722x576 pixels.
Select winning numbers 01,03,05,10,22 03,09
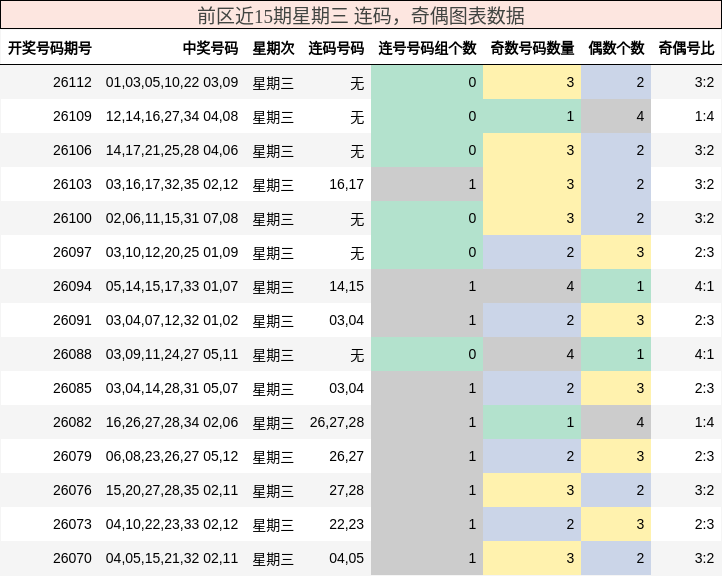pyautogui.click(x=172, y=82)
